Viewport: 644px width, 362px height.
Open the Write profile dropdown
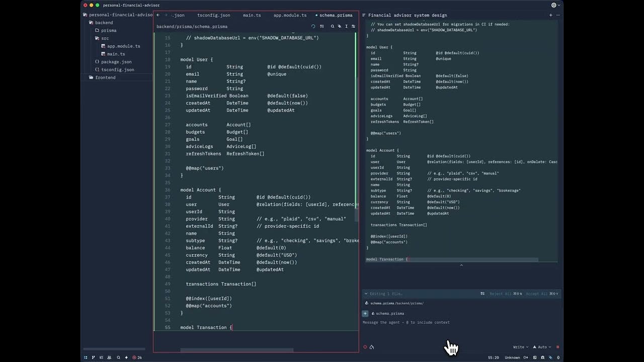pos(521,347)
